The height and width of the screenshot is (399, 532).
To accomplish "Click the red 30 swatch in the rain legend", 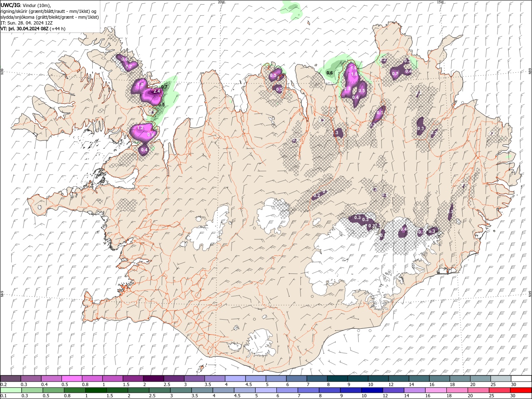I will click(x=521, y=390).
